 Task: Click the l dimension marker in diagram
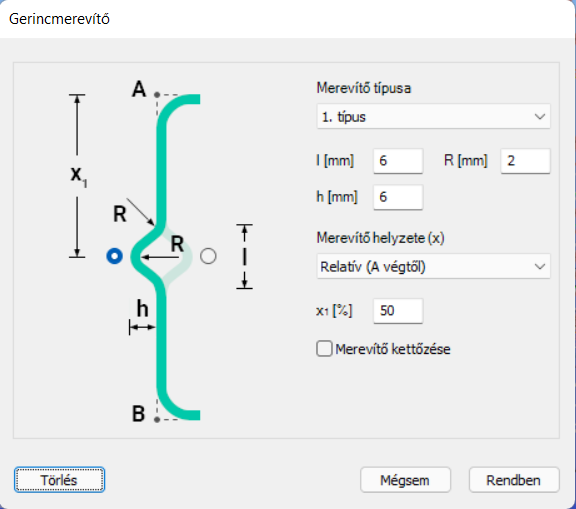click(x=244, y=256)
